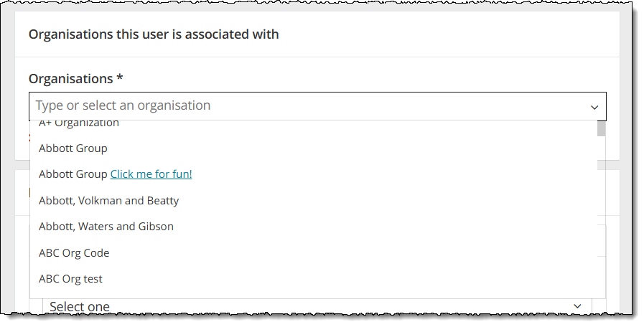Viewport: 644px width, 327px height.
Task: Choose the A+ Organization option
Action: tap(79, 125)
